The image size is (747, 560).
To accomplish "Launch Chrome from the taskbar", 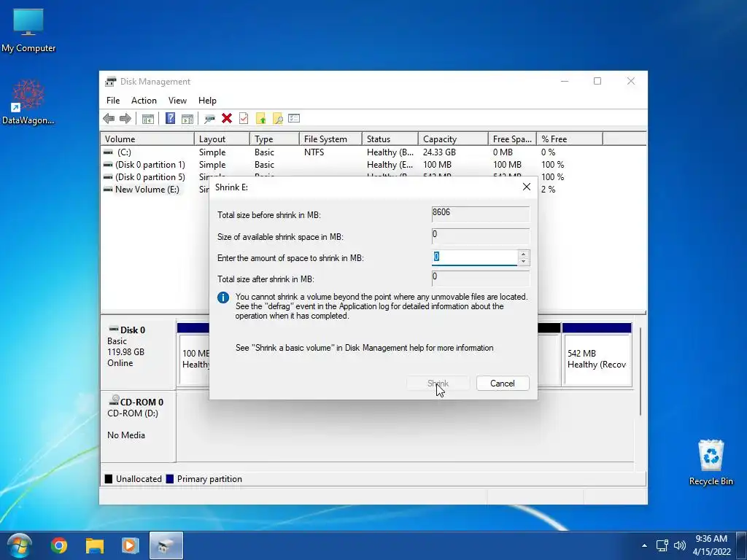I will pyautogui.click(x=59, y=545).
